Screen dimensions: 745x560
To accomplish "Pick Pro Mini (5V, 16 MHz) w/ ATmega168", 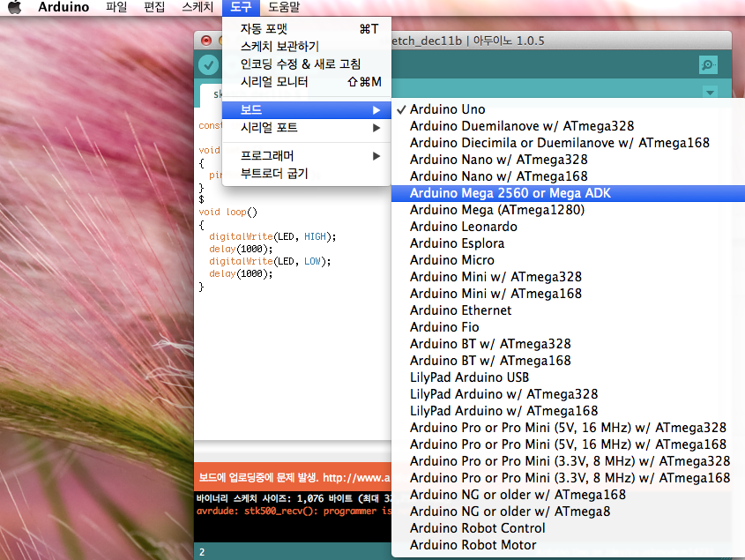I will tap(569, 444).
